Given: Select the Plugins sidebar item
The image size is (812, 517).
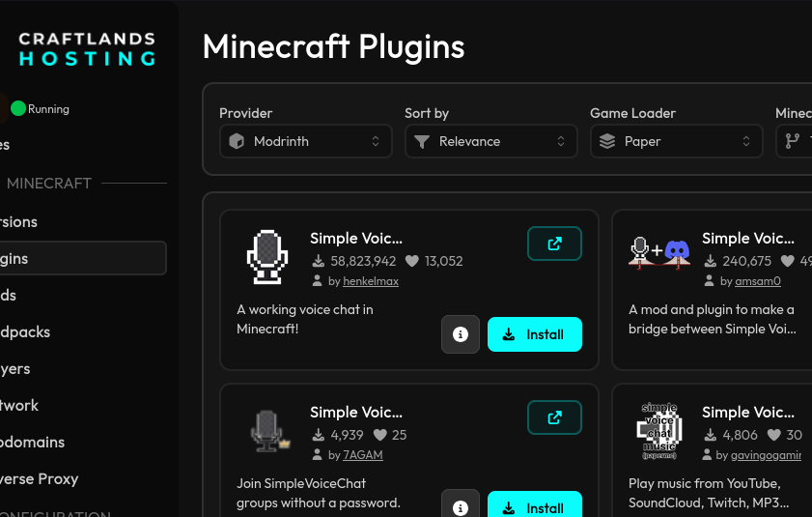Looking at the screenshot, I should click(83, 258).
